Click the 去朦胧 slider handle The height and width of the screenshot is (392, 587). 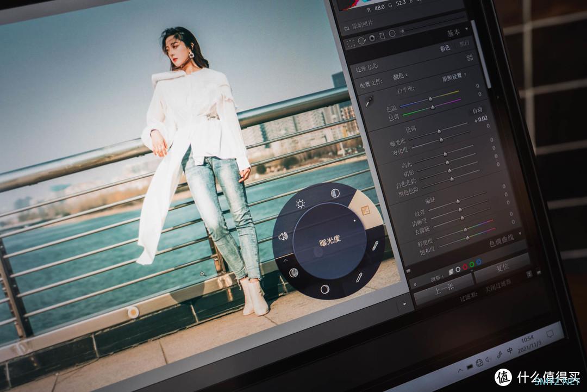[x=463, y=218]
